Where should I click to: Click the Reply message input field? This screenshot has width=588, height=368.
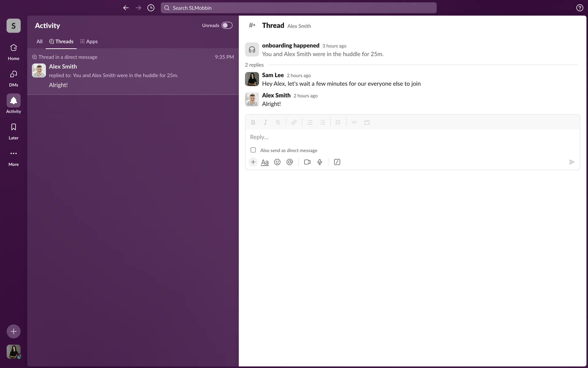(x=412, y=137)
